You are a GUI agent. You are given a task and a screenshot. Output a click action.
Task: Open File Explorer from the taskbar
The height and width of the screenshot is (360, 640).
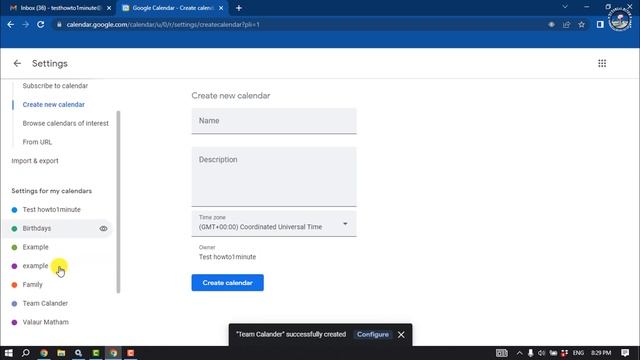click(61, 353)
